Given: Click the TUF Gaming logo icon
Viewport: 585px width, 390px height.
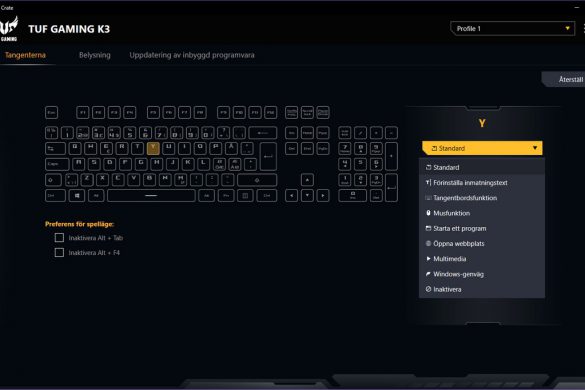Looking at the screenshot, I should tap(9, 28).
